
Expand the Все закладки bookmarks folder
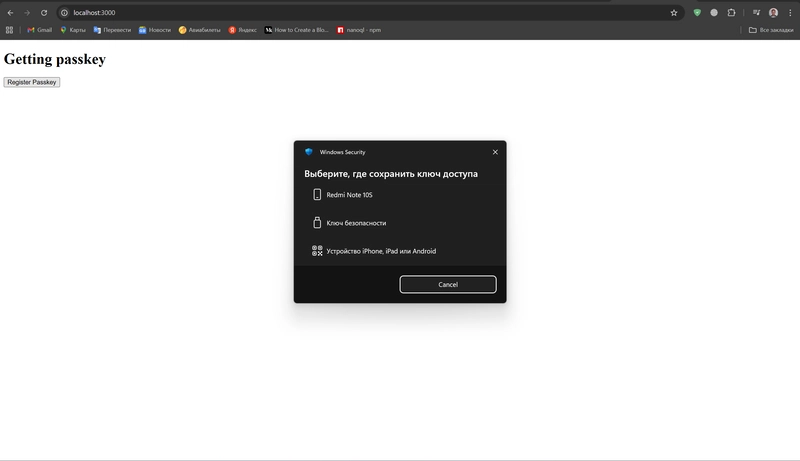click(x=772, y=30)
